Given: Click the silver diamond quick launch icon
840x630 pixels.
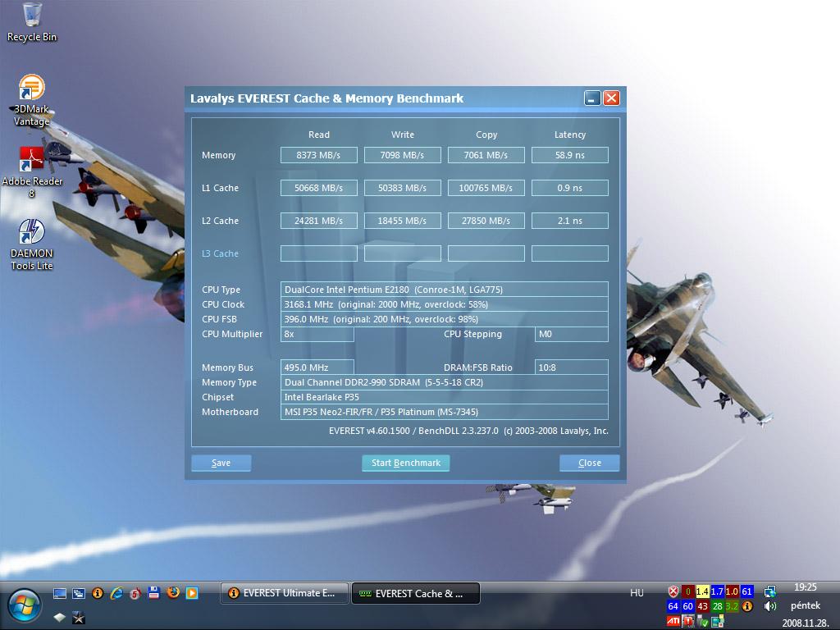Looking at the screenshot, I should point(59,617).
